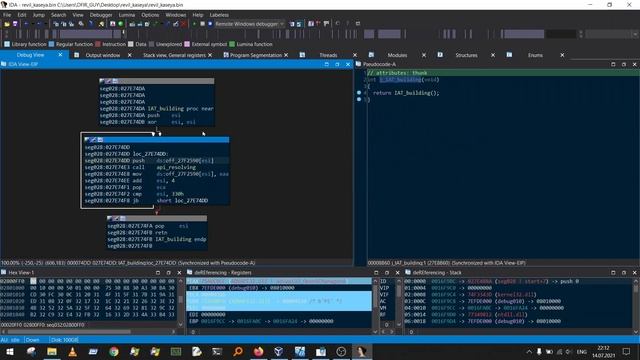Image resolution: width=640 pixels, height=360 pixels.
Task: Close the Structures tab
Action: 493,55
